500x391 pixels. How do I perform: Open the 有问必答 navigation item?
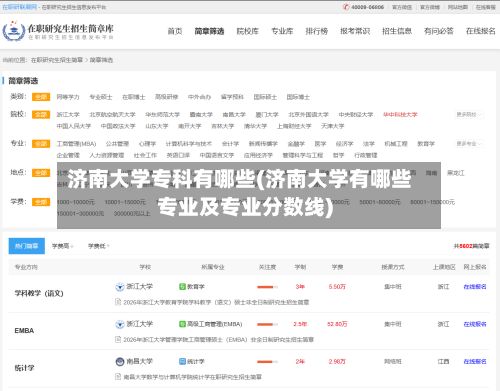click(439, 31)
